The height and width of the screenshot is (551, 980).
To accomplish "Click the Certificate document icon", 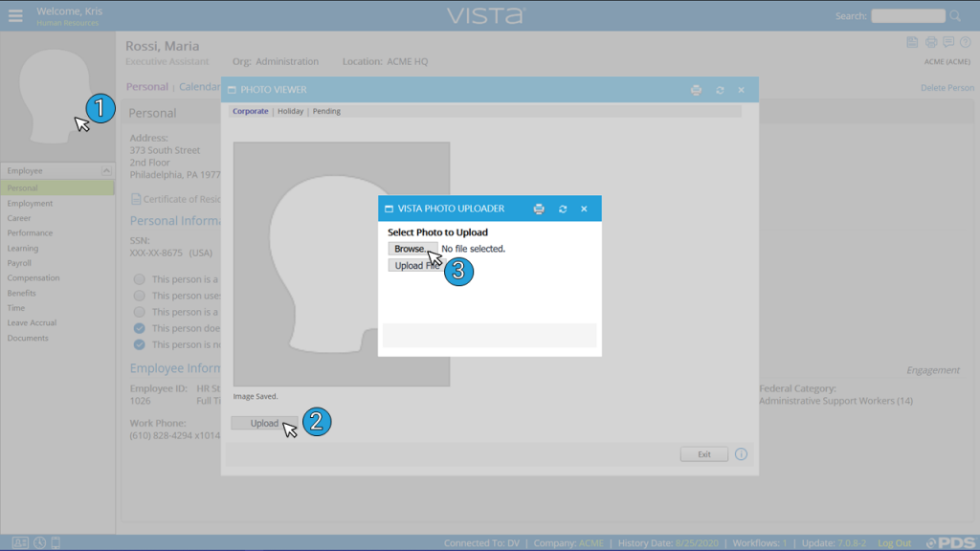I will [x=136, y=199].
